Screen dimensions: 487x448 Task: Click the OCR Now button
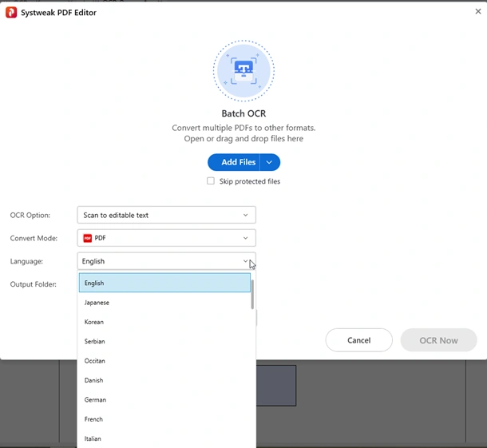pos(438,340)
